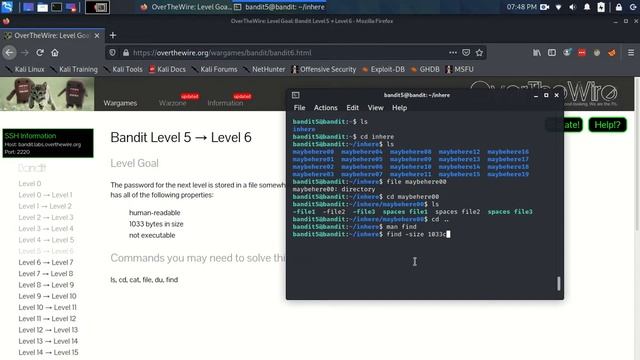Go to Level 8 → Level 9 sidebar link
Viewport: 640px width, 360px height.
(x=46, y=285)
